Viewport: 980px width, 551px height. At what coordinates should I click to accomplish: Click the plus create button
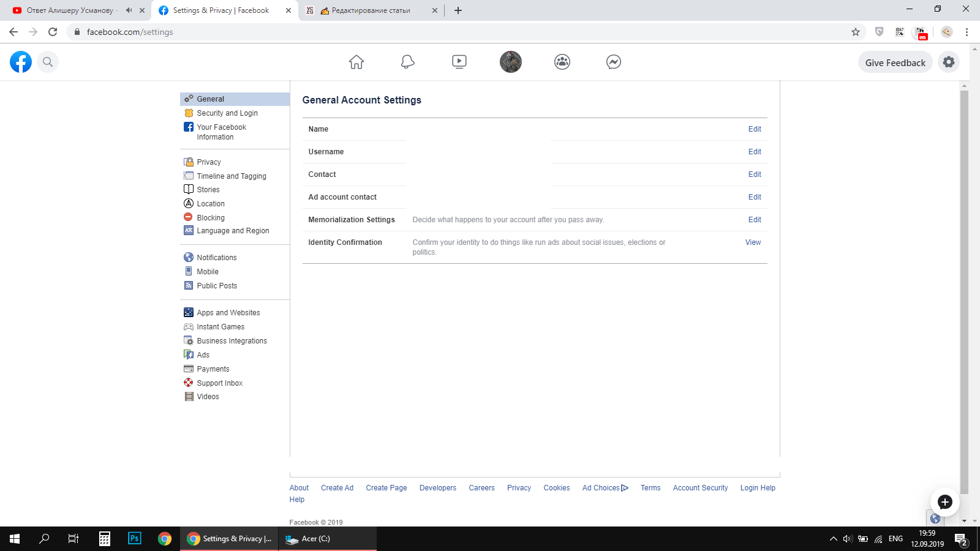[x=945, y=502]
